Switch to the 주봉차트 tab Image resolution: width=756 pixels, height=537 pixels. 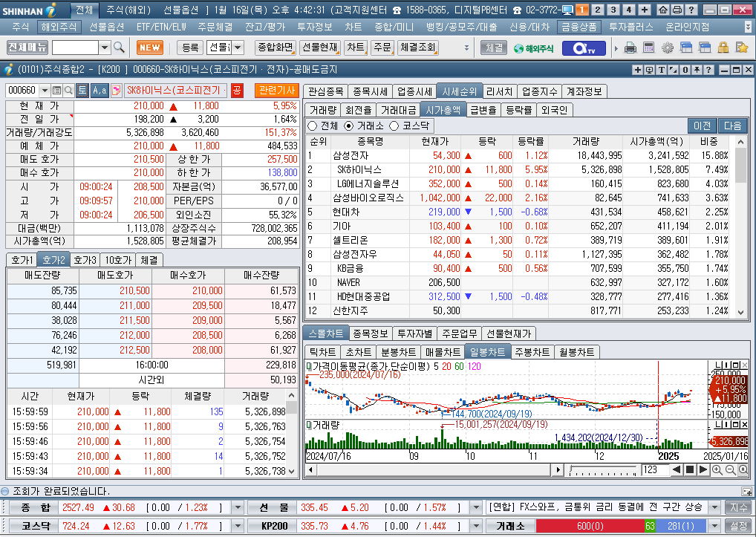(532, 352)
